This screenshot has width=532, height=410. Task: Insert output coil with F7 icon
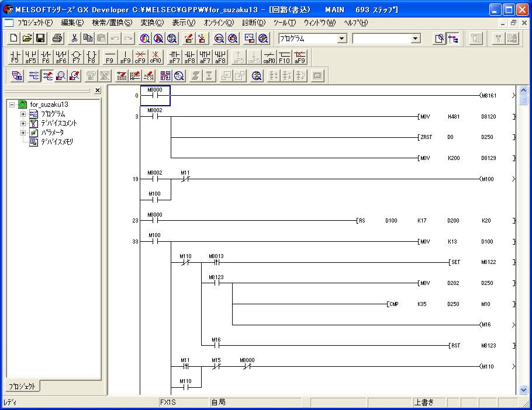(76, 57)
